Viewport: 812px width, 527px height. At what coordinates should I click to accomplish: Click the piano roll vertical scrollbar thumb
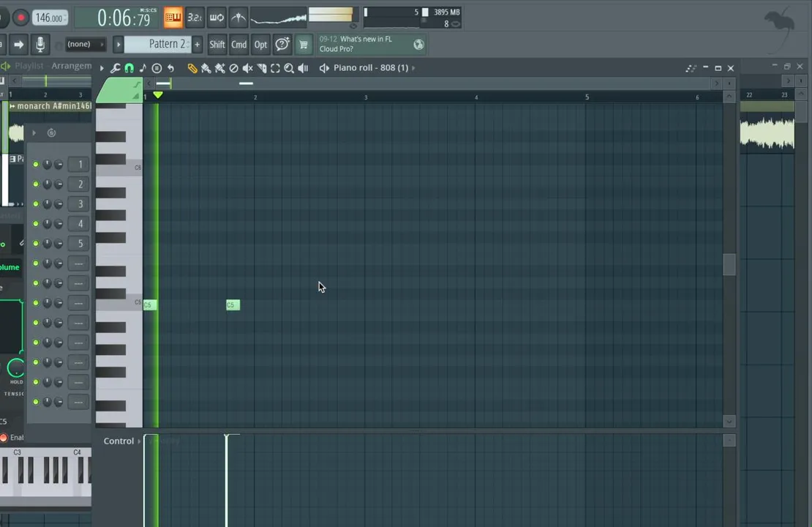pos(729,265)
